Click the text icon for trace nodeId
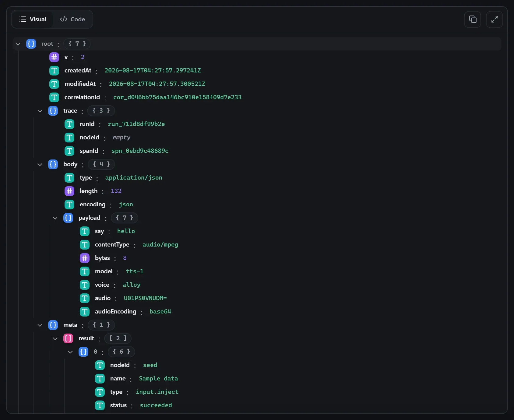Screen dimensions: 514x420 (69, 138)
